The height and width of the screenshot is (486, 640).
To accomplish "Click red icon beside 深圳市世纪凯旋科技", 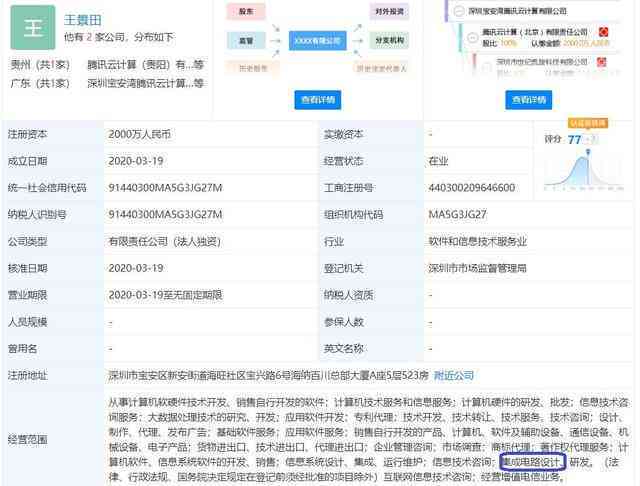I will [601, 62].
